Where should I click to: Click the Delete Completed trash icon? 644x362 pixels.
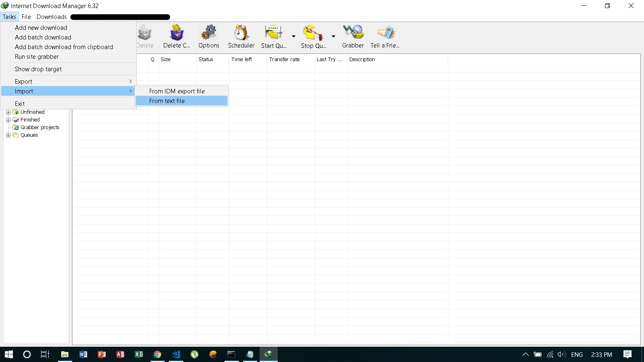click(176, 35)
